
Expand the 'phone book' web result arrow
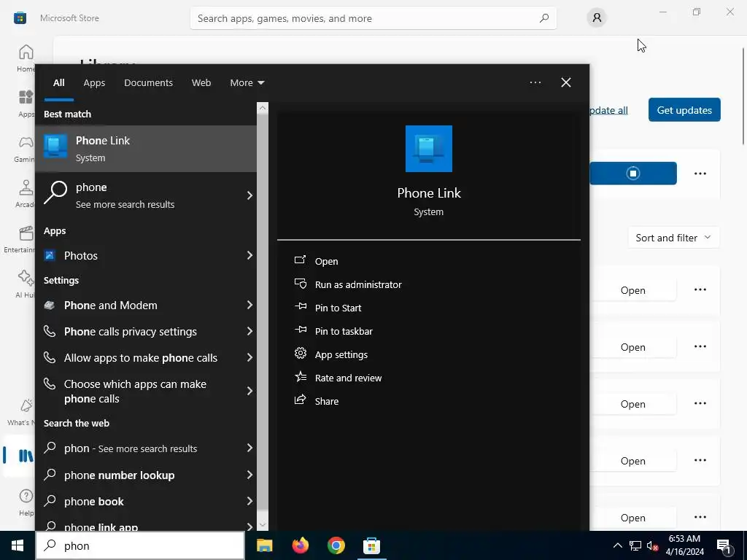[x=249, y=502]
